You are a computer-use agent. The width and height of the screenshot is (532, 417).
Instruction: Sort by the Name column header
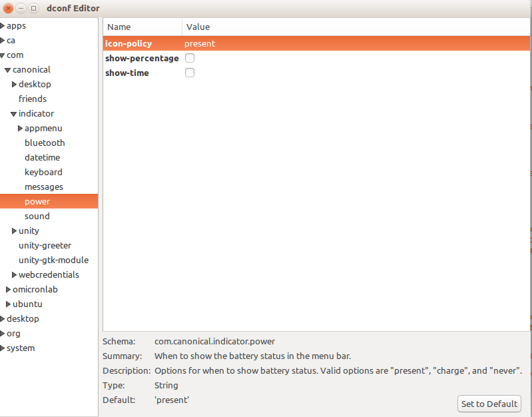(x=142, y=27)
